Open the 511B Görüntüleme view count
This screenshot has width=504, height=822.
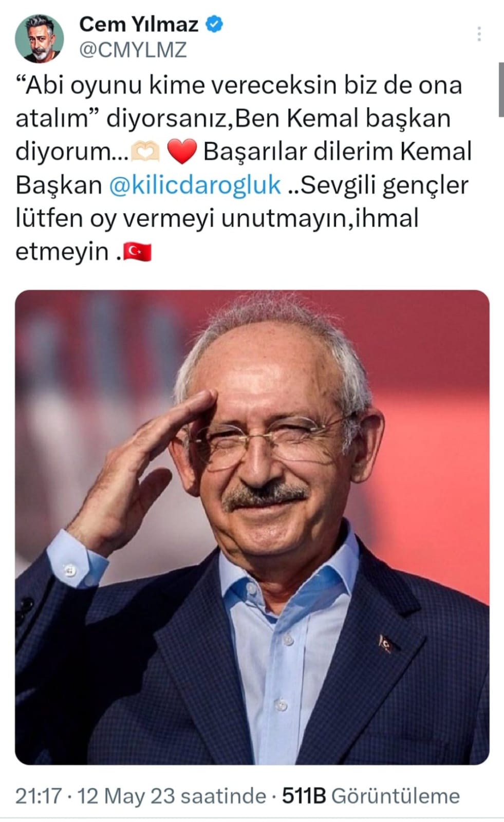[370, 796]
